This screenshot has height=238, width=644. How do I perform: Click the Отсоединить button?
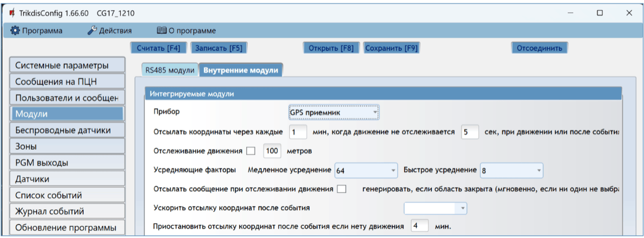[x=539, y=48]
